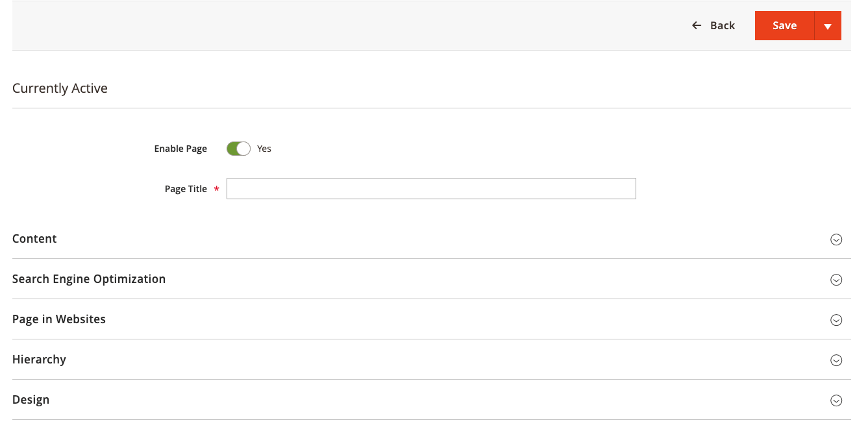Screen dimensions: 868x429
Task: Expand the Search Engine Optimization section
Action: click(89, 279)
